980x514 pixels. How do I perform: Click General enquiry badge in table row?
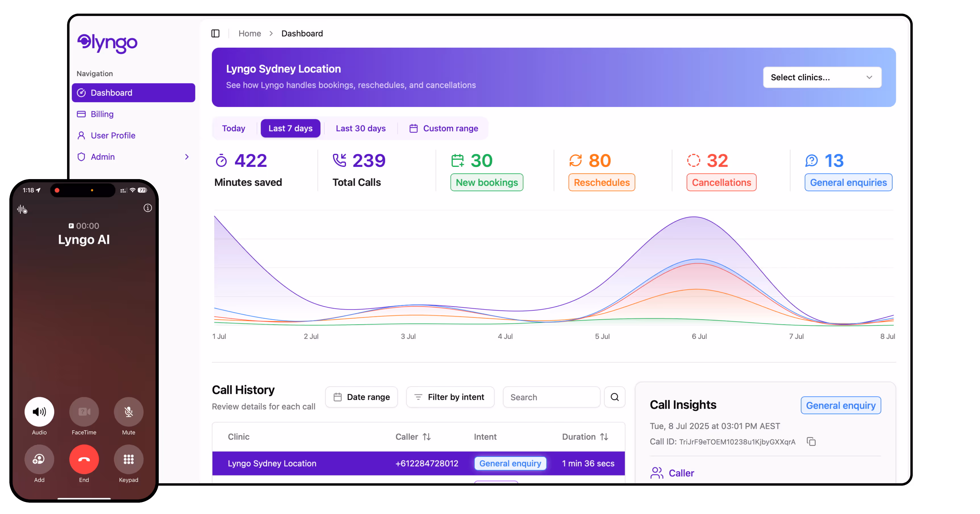click(510, 463)
